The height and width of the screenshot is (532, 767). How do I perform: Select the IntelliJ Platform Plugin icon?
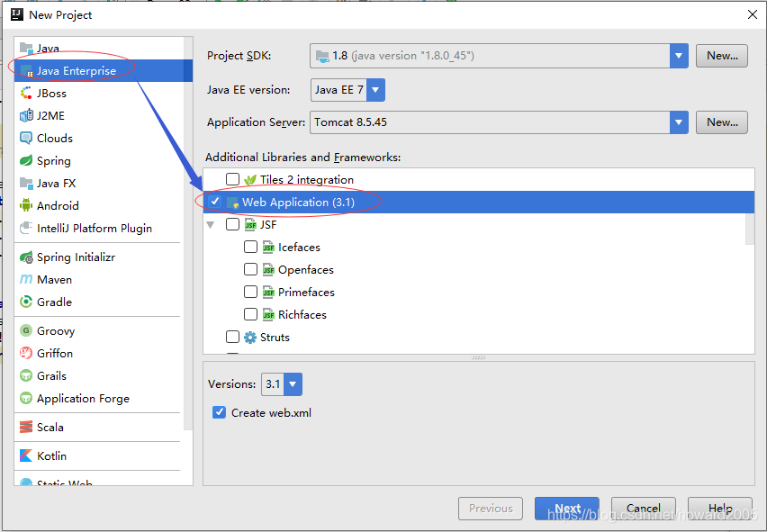click(26, 228)
